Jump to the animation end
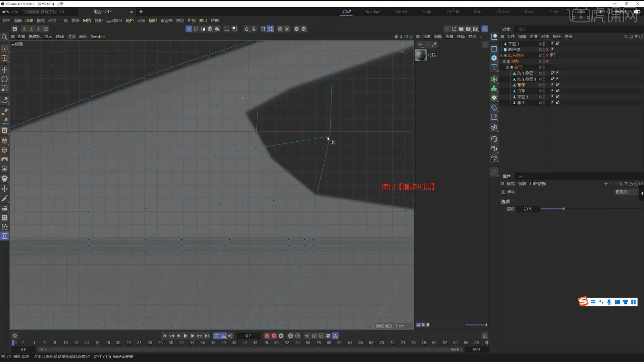Screen dimensions: 644x362 [207, 336]
